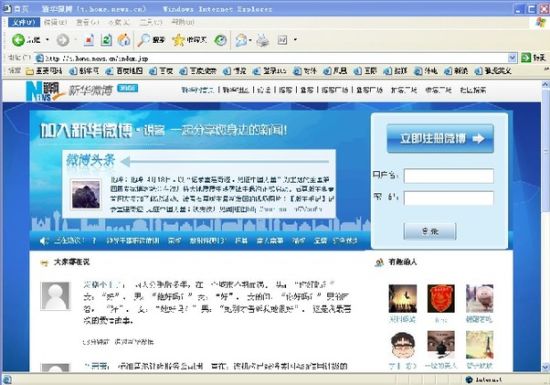
Task: Go to the home page via house icon
Action: 123,40
